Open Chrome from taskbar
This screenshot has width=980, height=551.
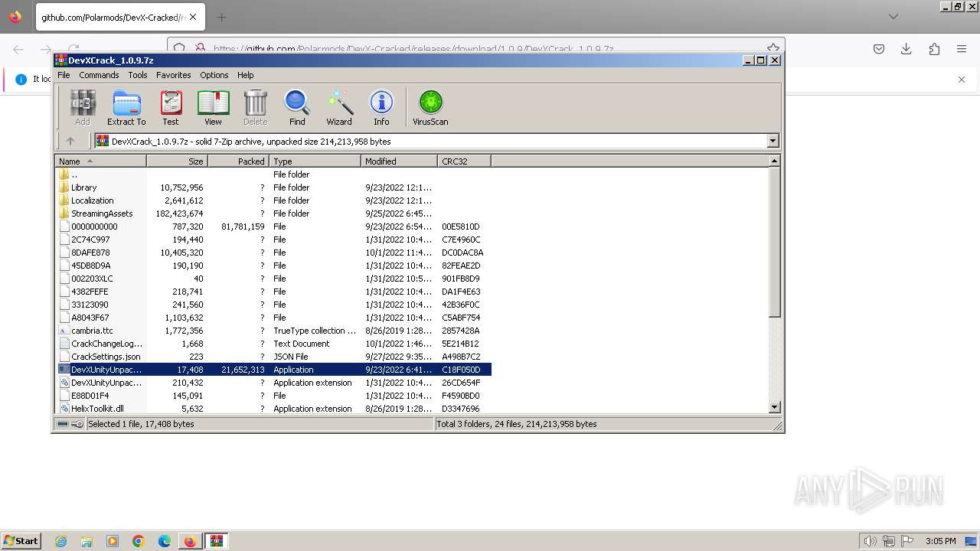click(139, 541)
